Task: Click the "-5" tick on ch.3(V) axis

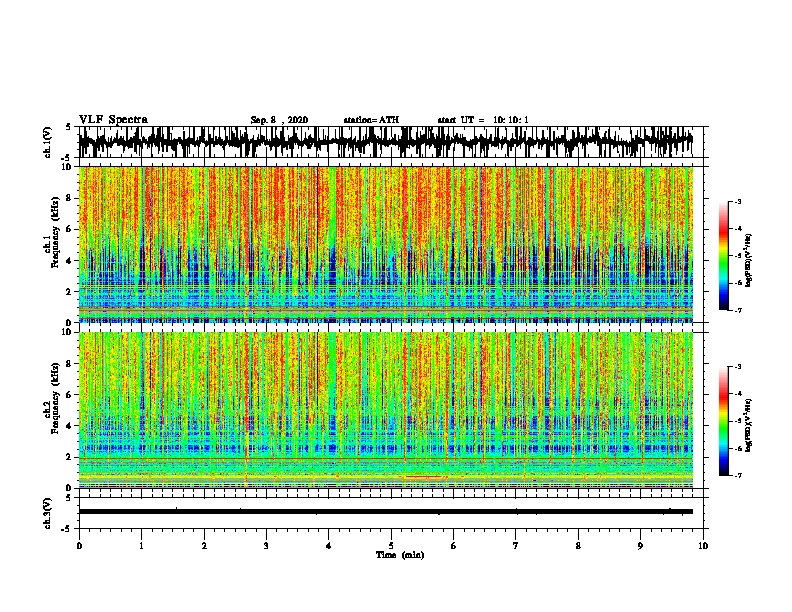Action: (66, 529)
